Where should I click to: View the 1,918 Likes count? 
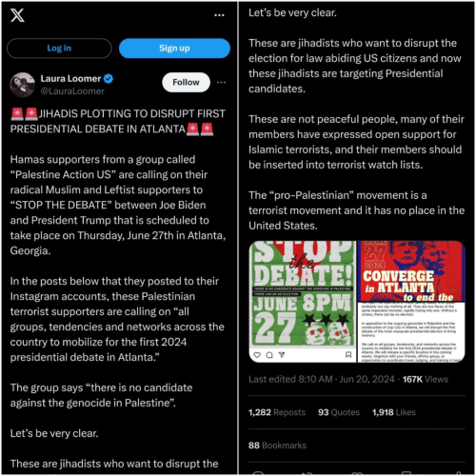coord(394,412)
